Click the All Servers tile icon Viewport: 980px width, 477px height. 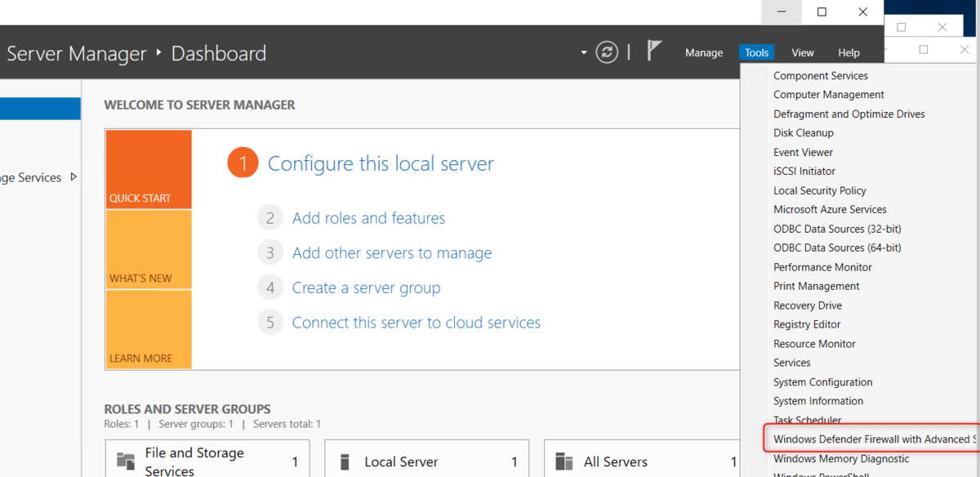coord(564,461)
